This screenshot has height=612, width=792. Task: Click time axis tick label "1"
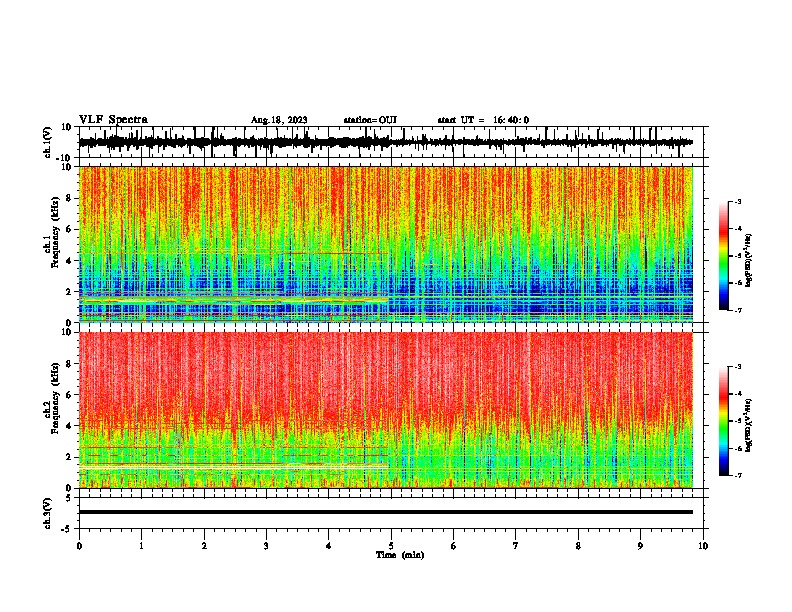pyautogui.click(x=141, y=546)
